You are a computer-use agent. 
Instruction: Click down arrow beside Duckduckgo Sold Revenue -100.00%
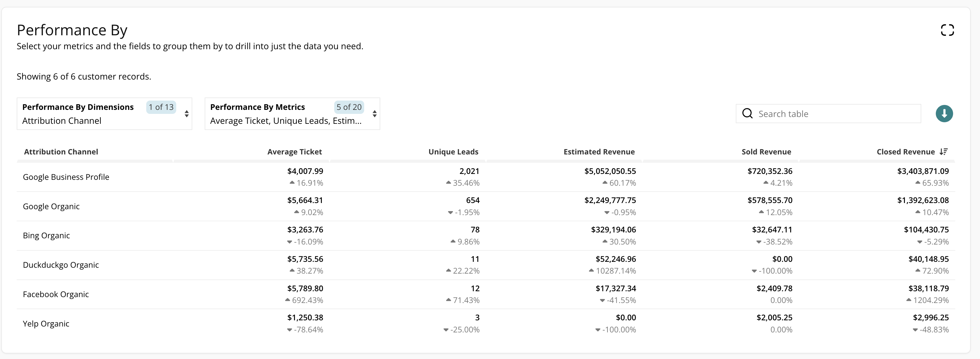pos(754,271)
